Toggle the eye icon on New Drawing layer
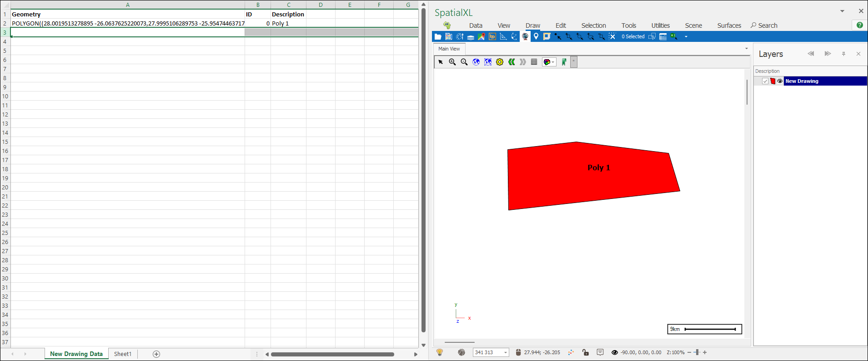 pos(780,81)
